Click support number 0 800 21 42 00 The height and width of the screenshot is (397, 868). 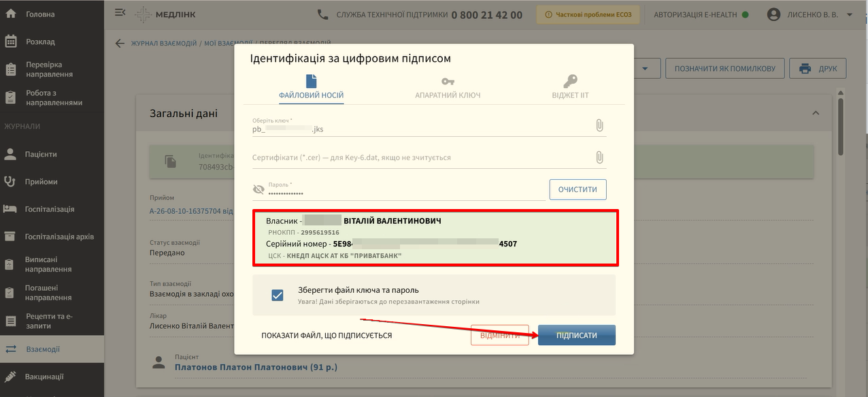486,14
